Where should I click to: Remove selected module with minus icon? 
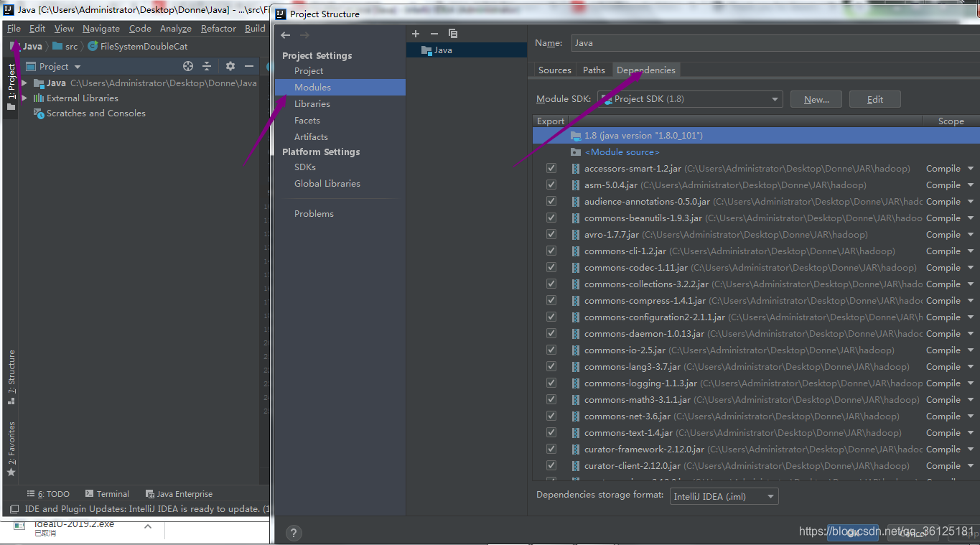coord(434,34)
